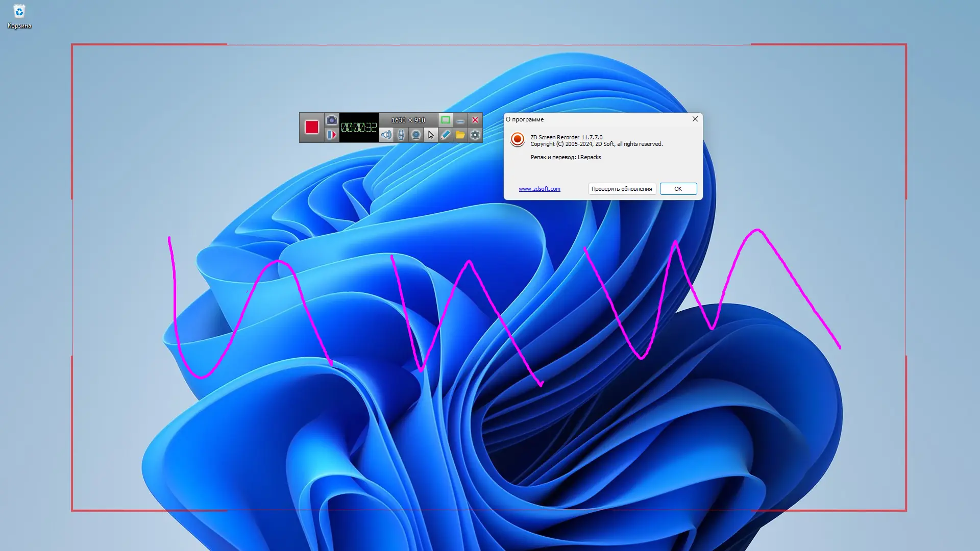This screenshot has height=551, width=980.
Task: Stop recording with the red square button
Action: (x=311, y=127)
